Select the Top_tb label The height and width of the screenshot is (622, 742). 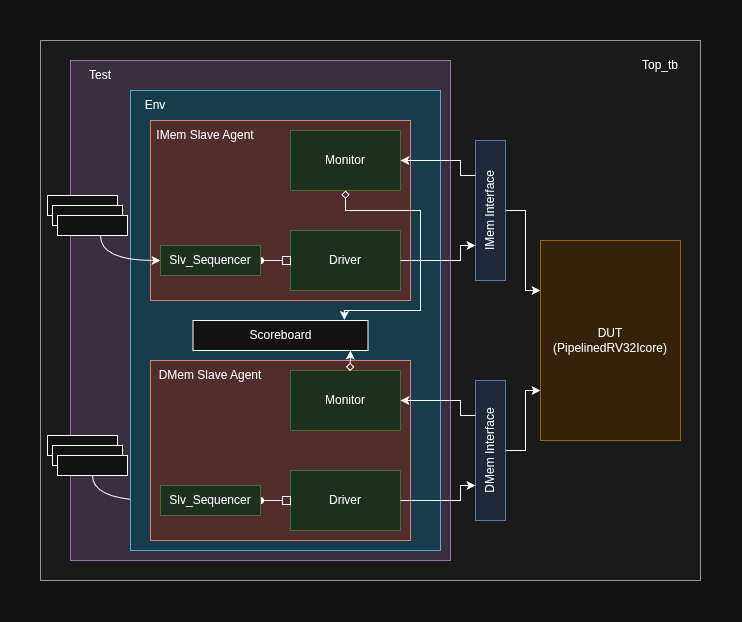[x=660, y=65]
